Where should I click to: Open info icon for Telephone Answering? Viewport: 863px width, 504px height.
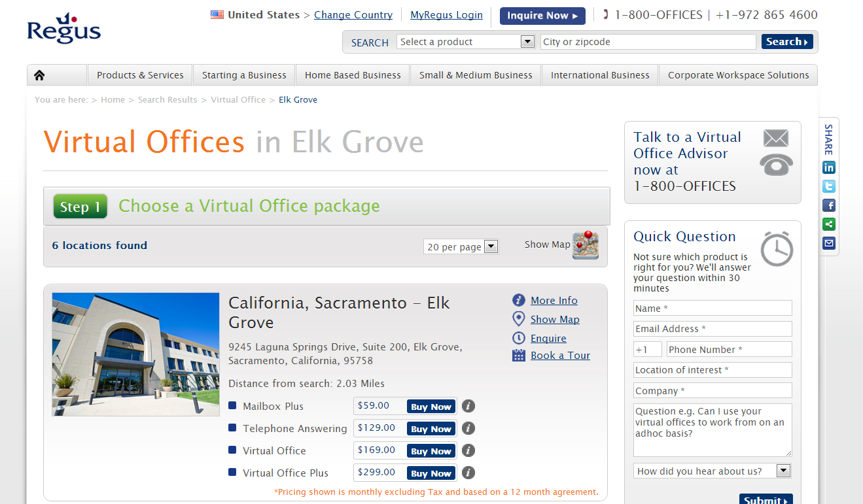click(x=468, y=428)
